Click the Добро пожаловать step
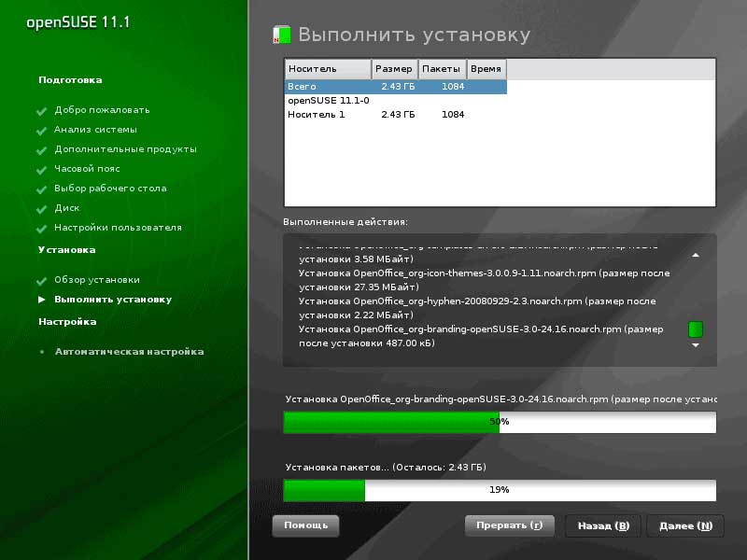The width and height of the screenshot is (747, 560). pyautogui.click(x=102, y=110)
